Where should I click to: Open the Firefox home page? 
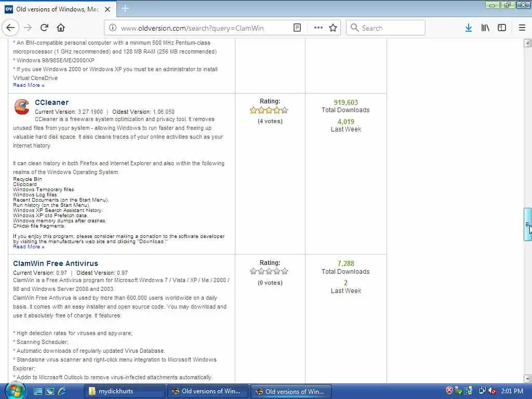pos(61,28)
